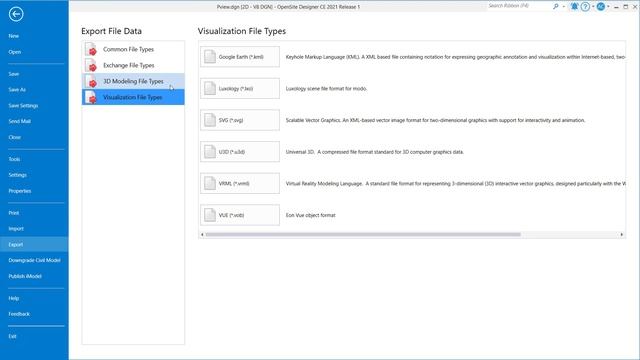This screenshot has height=360, width=640.
Task: Open the Tools backstage page
Action: [14, 159]
